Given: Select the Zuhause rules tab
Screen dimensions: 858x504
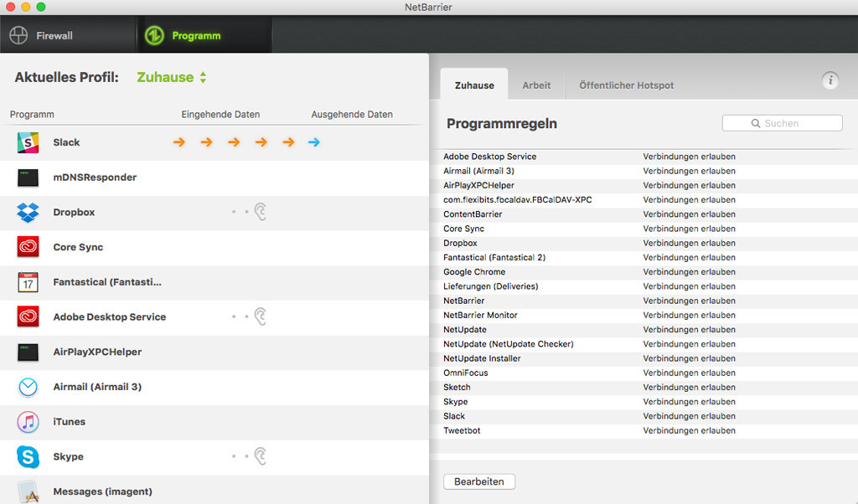Looking at the screenshot, I should [x=474, y=85].
